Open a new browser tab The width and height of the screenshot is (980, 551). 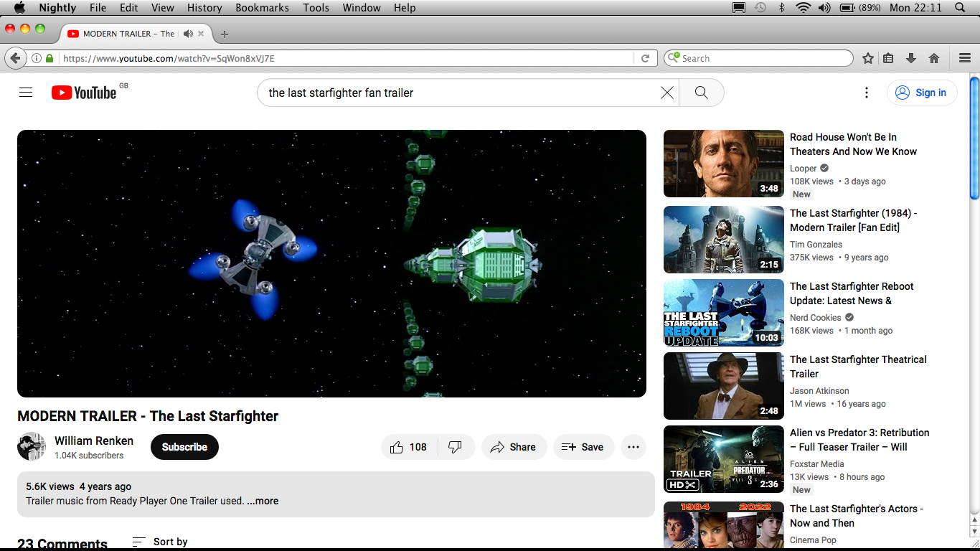point(225,34)
